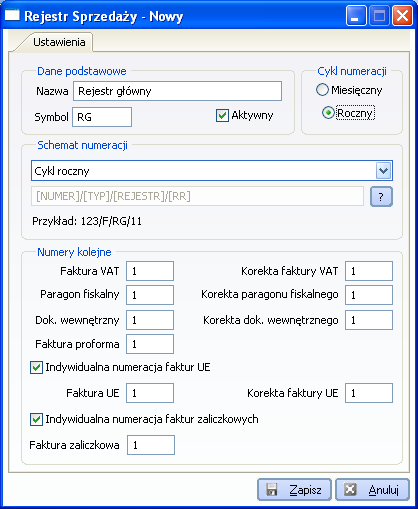Click the numbering pattern field [NUMER]/[TYP]/[REJESTR]/[RR]
Viewport: 418px width, 509px height.
coord(197,196)
